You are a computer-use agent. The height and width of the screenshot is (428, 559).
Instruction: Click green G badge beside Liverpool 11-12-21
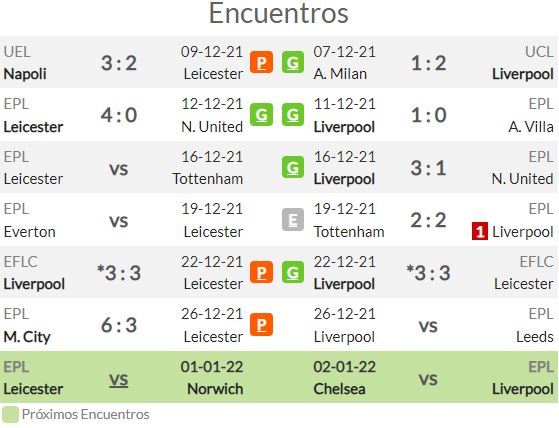pyautogui.click(x=293, y=115)
